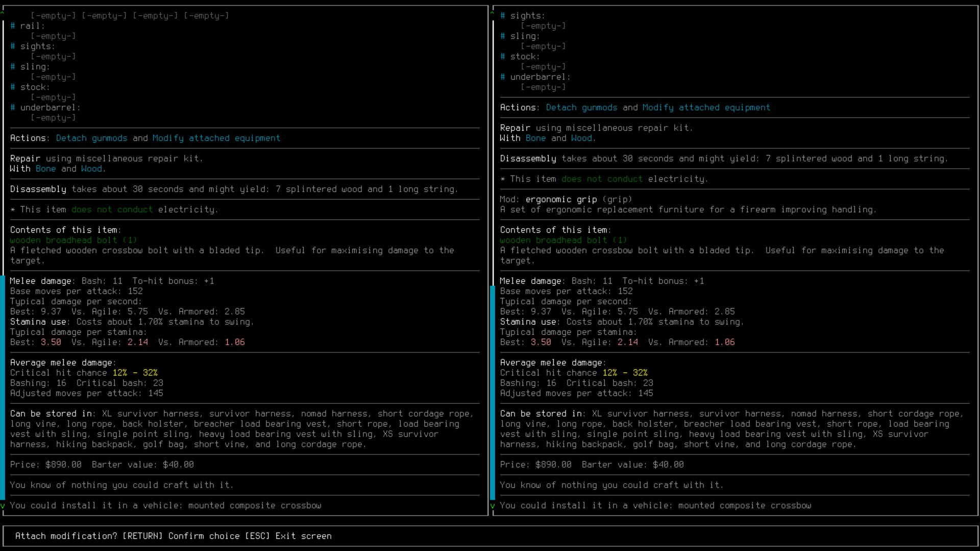Click the # beside underbarrel in right panel
Image resolution: width=980 pixels, height=551 pixels.
coord(503,77)
